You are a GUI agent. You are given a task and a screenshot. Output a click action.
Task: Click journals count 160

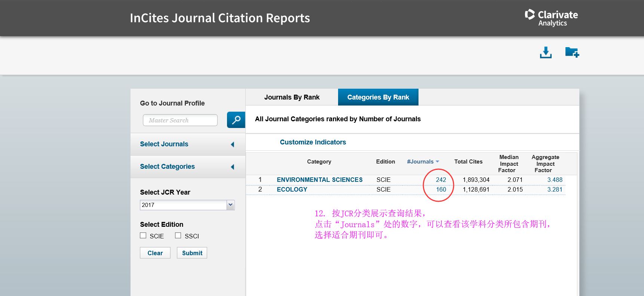point(441,189)
